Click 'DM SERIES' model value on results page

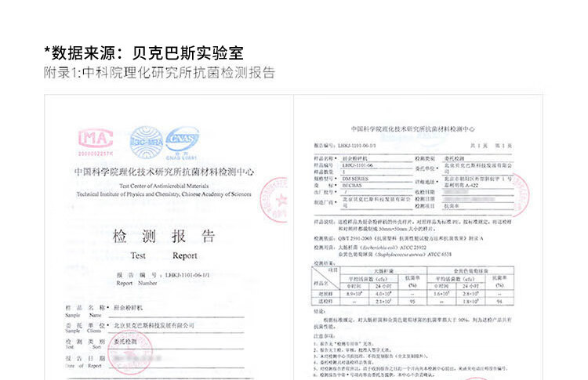coord(354,179)
